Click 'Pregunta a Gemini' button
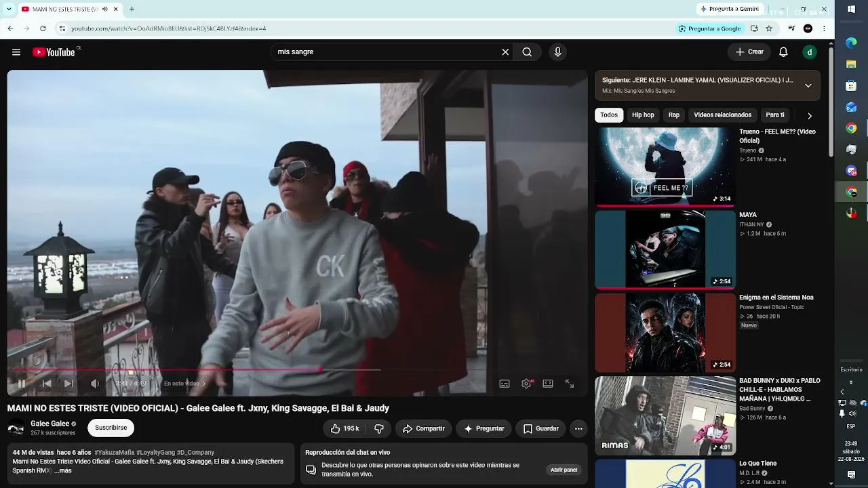Image resolution: width=868 pixels, height=488 pixels. [x=729, y=9]
